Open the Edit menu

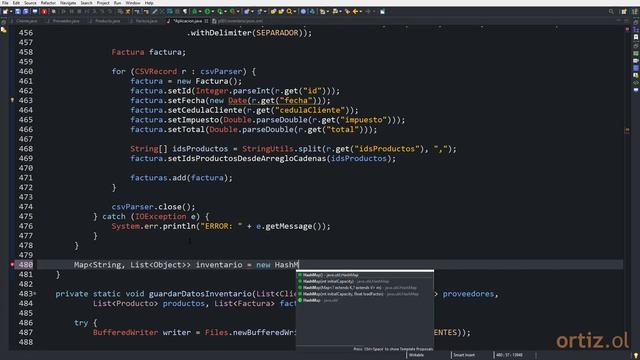click(x=16, y=3)
